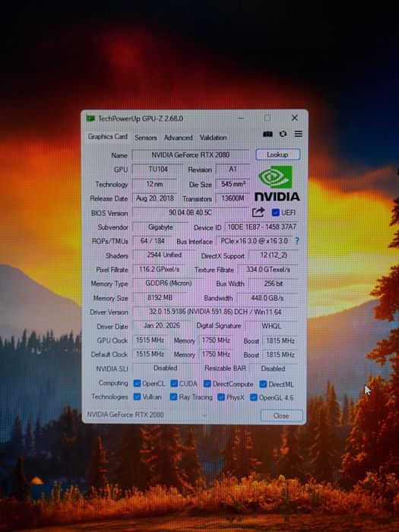Click the BIOS export share icon
399x532 pixels.
[258, 212]
